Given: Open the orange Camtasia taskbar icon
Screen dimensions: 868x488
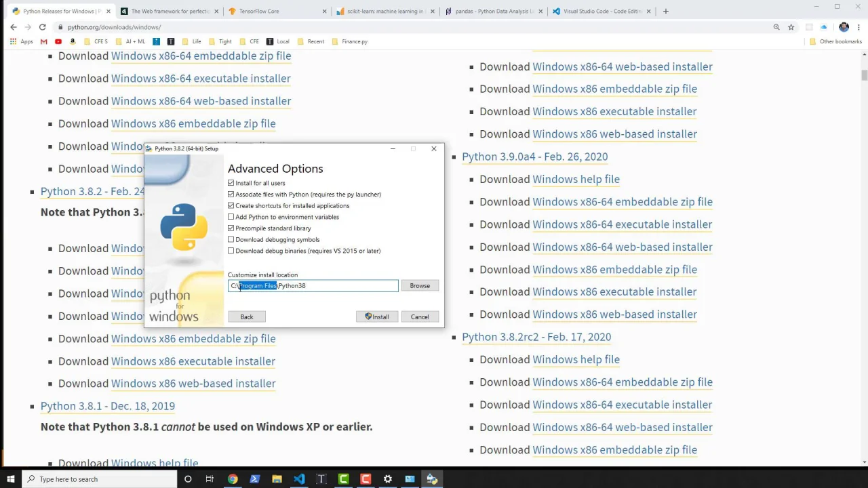Looking at the screenshot, I should tap(366, 479).
